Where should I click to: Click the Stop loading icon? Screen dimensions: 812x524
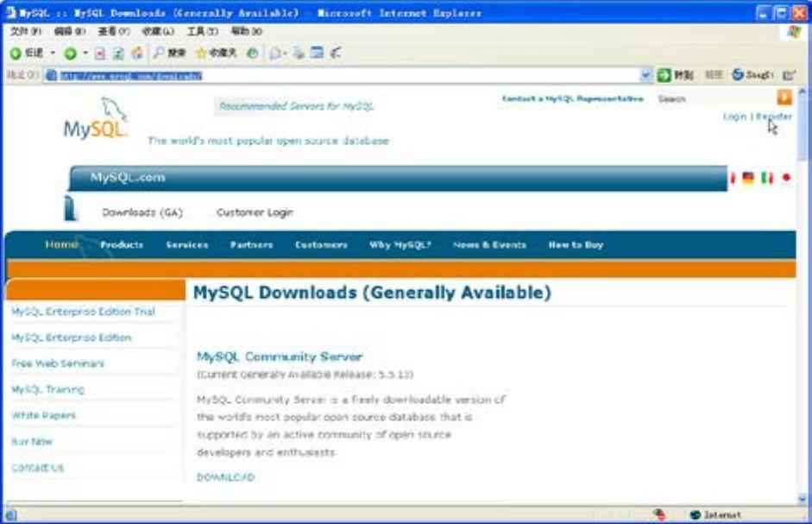pos(100,53)
